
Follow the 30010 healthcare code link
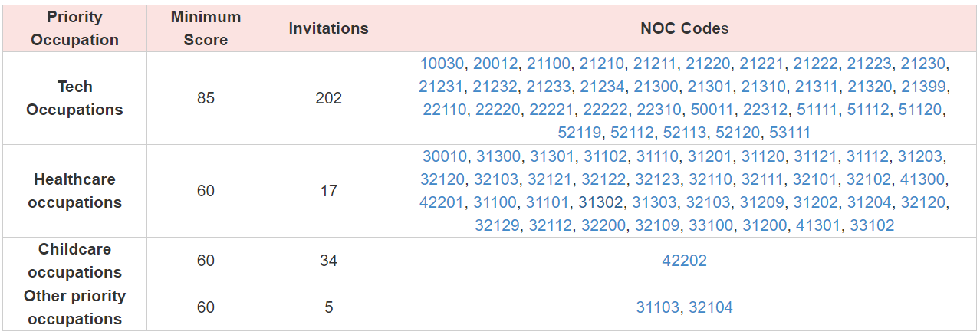(x=445, y=156)
